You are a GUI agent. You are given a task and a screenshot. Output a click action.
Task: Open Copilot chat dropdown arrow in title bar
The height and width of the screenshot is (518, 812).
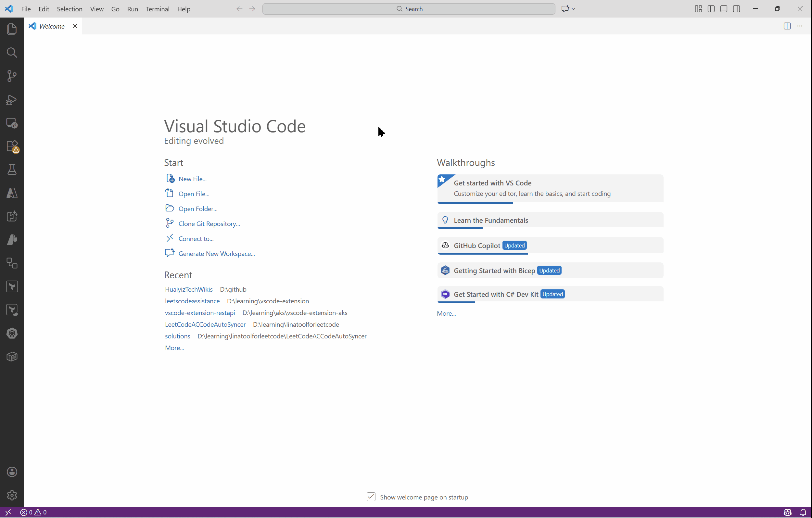[573, 9]
